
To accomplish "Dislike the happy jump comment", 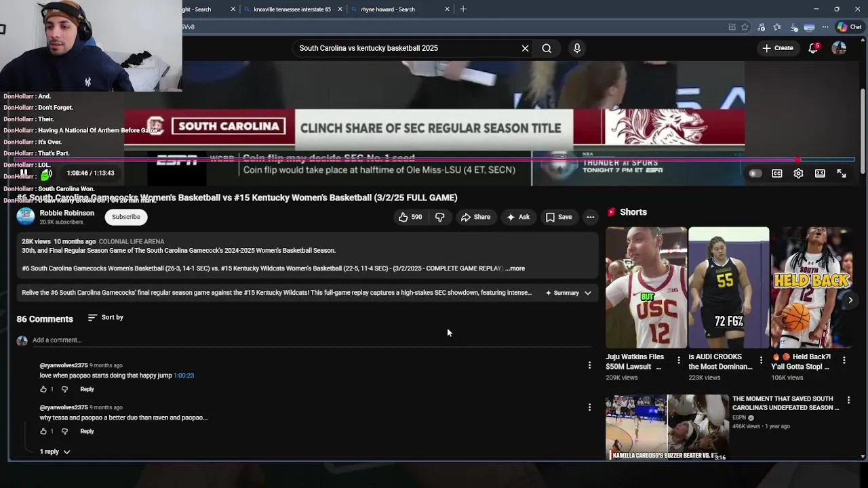I will (64, 389).
